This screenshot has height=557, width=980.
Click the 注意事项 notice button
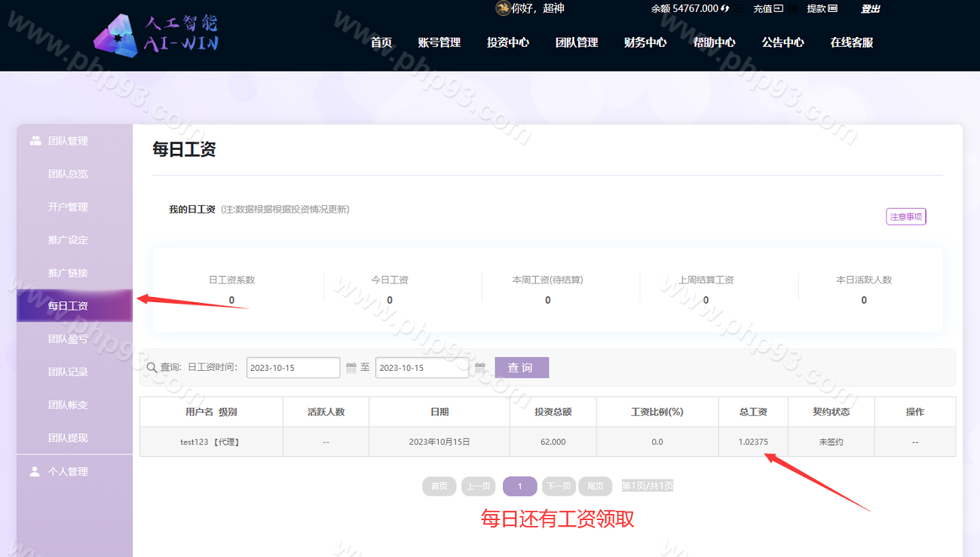pos(905,217)
